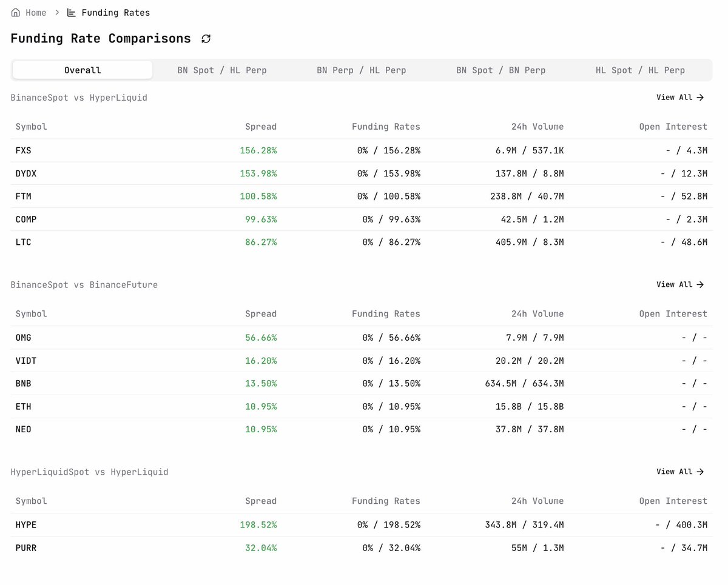This screenshot has height=585, width=728.
Task: Switch to the BN Spot / HL Perp tab
Action: 222,70
